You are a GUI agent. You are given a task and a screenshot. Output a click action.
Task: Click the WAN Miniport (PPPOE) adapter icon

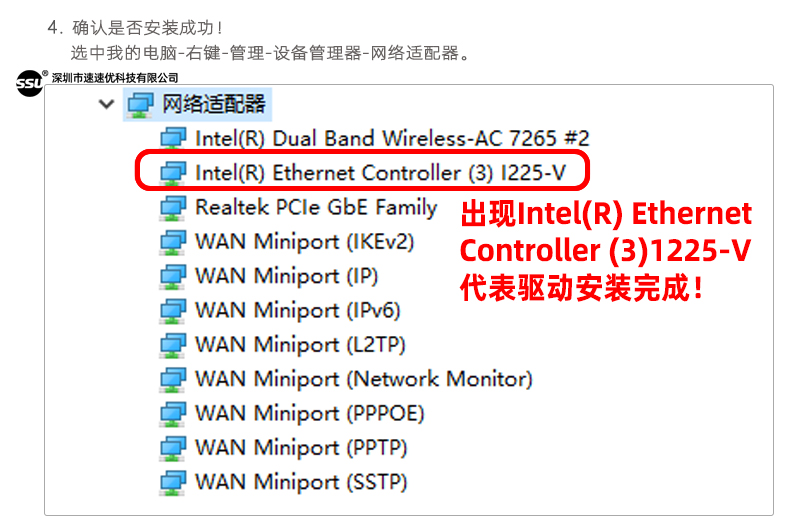[x=173, y=414]
